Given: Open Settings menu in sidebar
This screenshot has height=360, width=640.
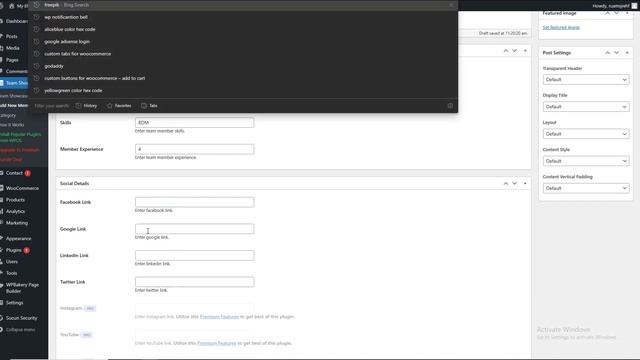Looking at the screenshot, I should click(14, 303).
